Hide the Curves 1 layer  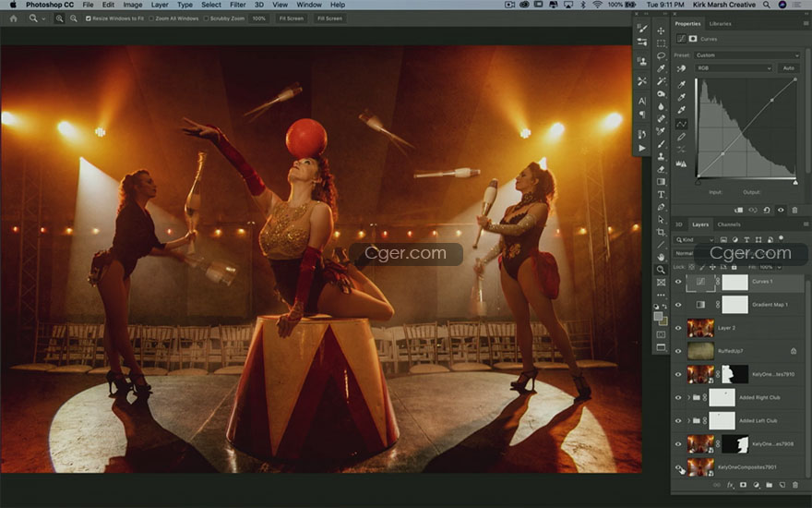pyautogui.click(x=678, y=282)
